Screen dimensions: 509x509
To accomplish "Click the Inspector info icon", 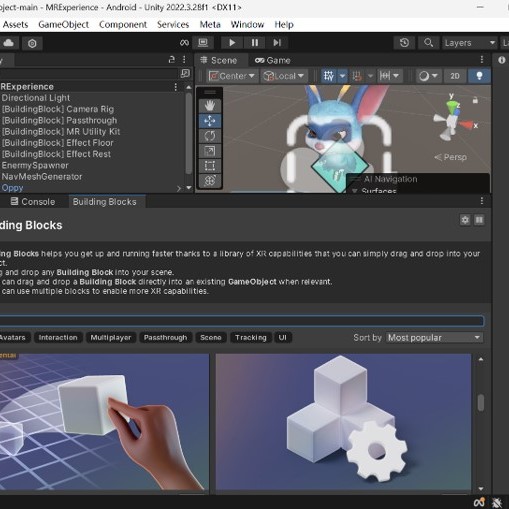I will click(x=501, y=60).
